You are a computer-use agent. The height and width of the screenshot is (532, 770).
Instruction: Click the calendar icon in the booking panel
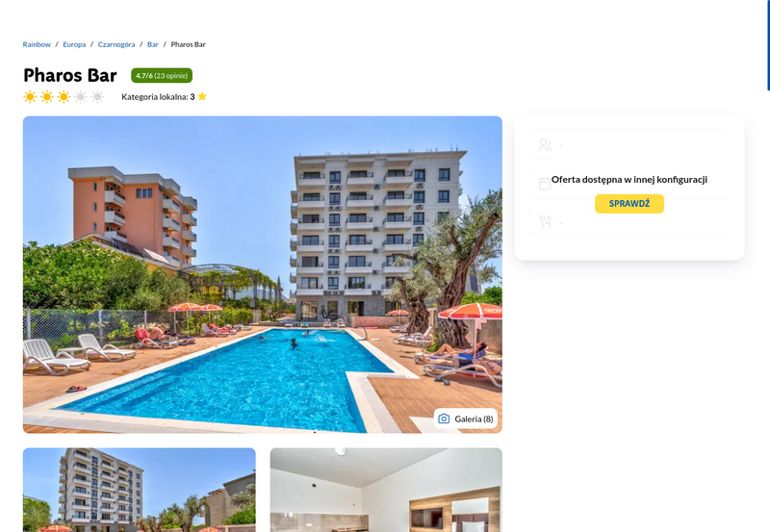[545, 184]
